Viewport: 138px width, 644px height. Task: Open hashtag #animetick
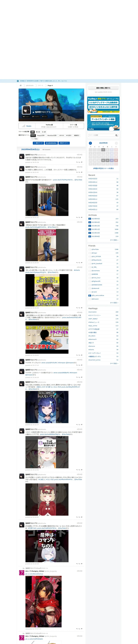92,312
